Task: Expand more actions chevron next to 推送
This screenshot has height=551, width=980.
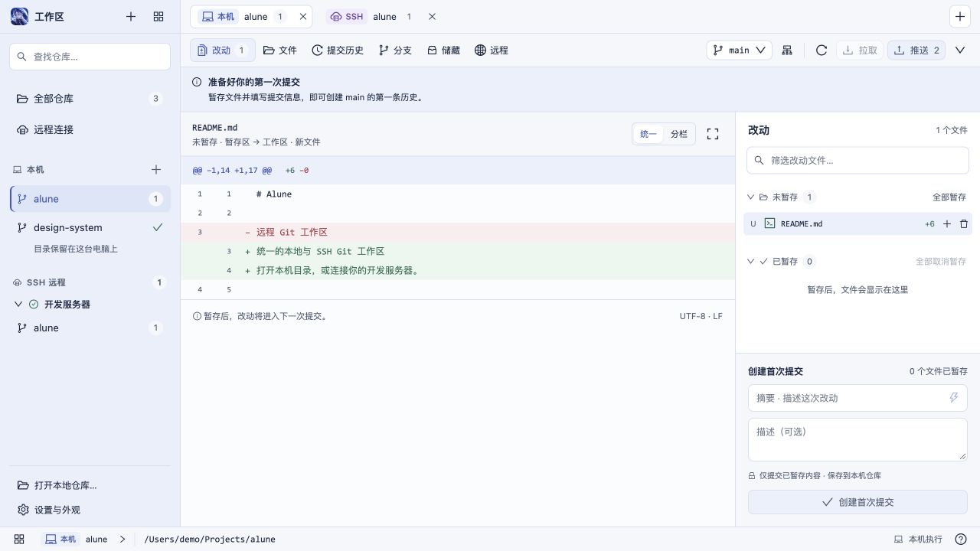Action: click(x=960, y=51)
